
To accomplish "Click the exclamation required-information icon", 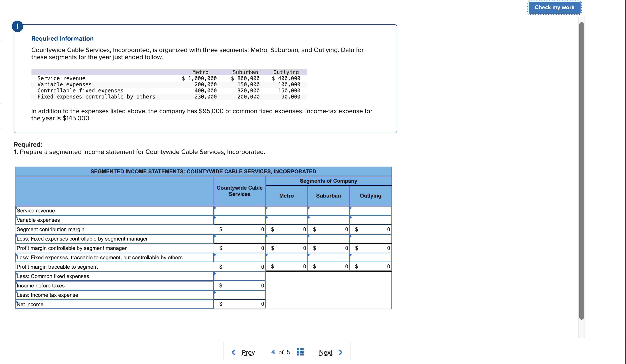I will coord(17,26).
